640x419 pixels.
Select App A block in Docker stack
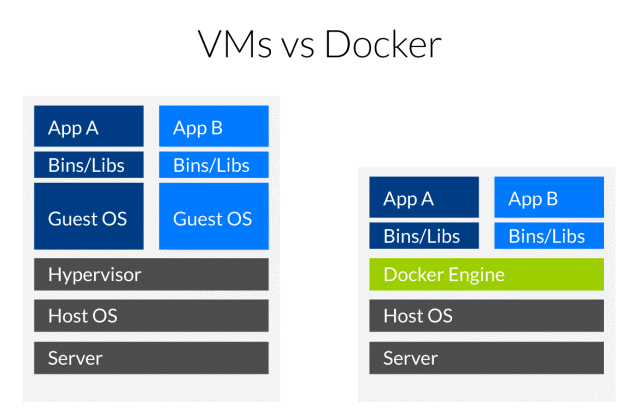(x=424, y=197)
